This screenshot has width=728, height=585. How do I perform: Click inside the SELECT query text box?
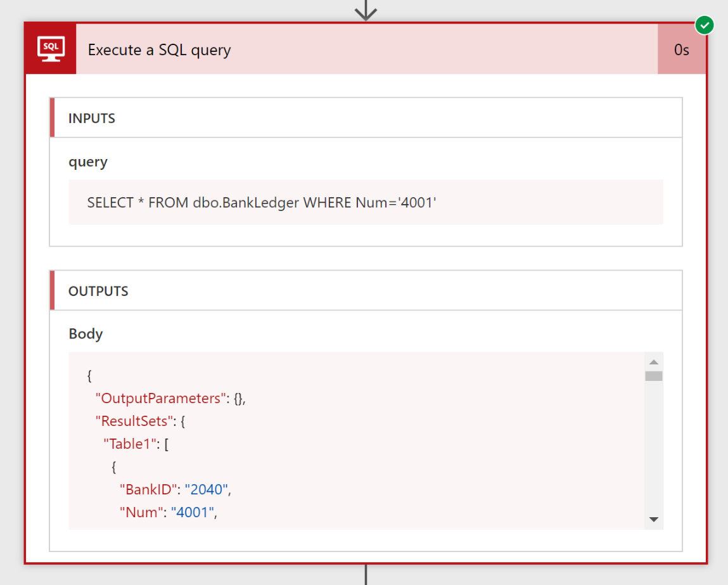point(366,203)
